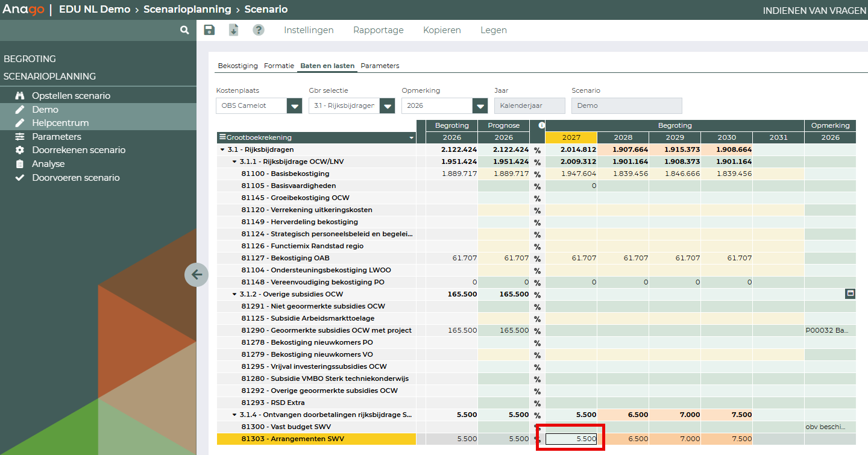The height and width of the screenshot is (455, 868).
Task: Click the save disk icon in toolbar
Action: [209, 30]
